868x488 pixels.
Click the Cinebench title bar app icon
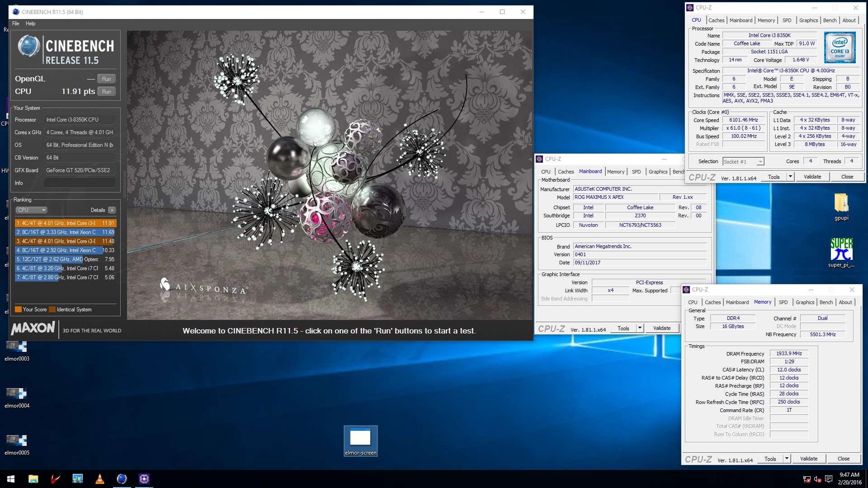tap(16, 12)
